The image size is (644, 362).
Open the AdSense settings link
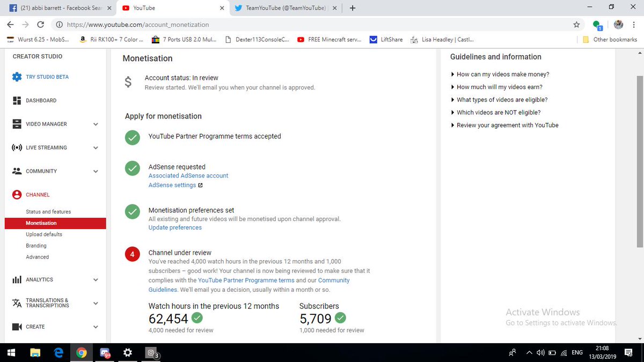[172, 185]
